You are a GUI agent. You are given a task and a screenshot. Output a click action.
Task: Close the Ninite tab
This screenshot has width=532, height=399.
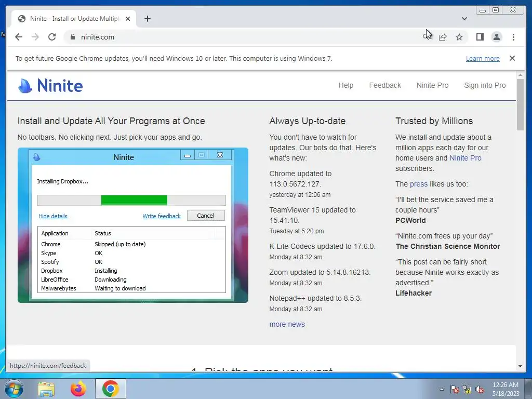pos(128,19)
